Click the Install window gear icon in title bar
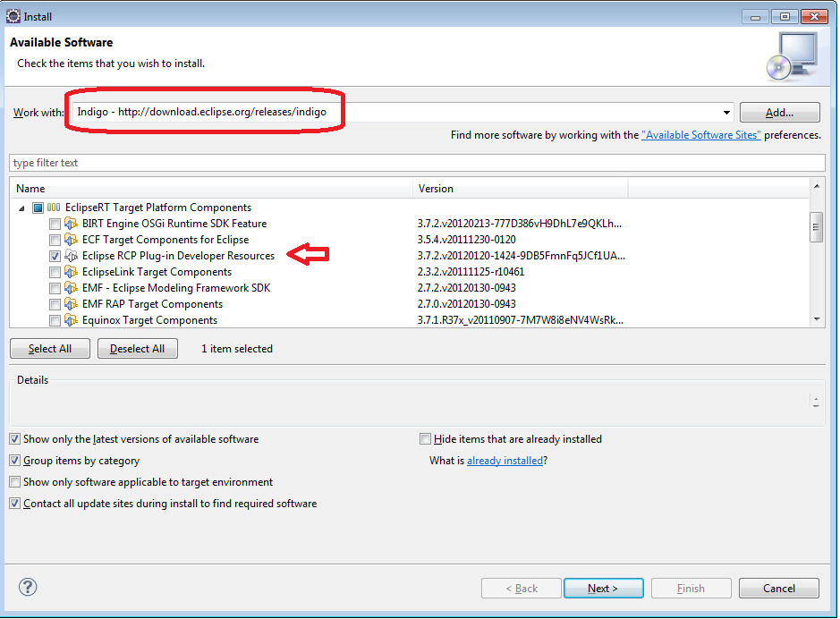The height and width of the screenshot is (619, 840). 13,16
